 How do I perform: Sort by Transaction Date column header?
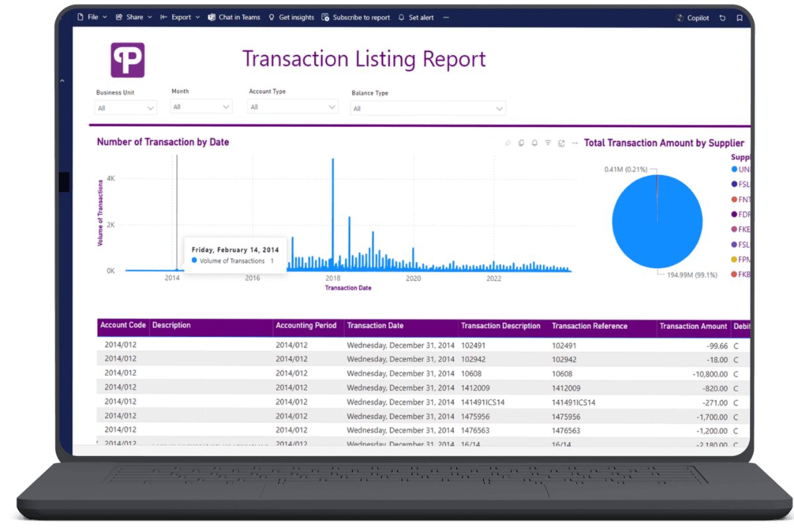[375, 326]
